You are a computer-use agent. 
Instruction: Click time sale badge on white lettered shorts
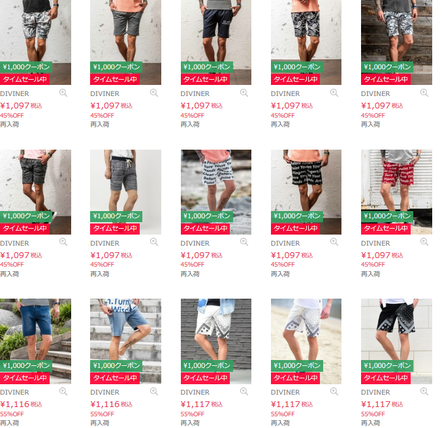205,228
